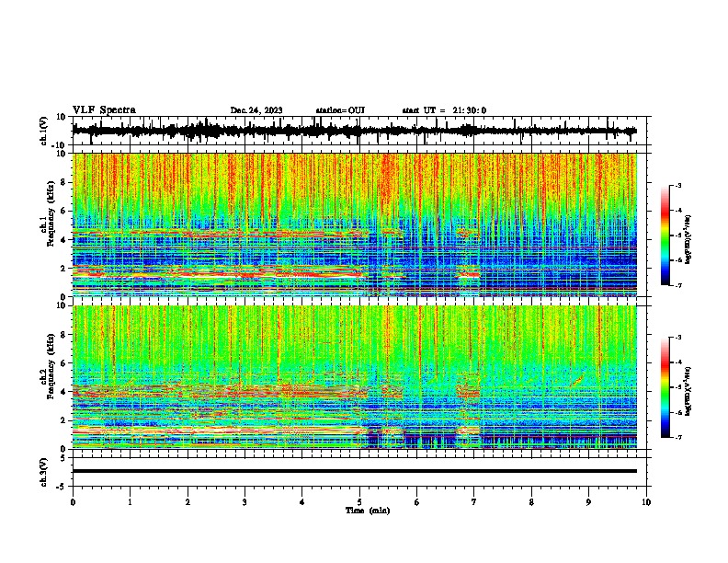Click the "station=OUI" label
The width and height of the screenshot is (728, 563).
[x=340, y=110]
